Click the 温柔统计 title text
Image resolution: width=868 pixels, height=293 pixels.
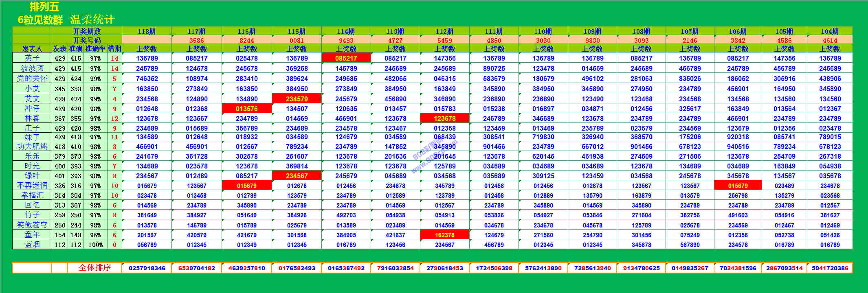click(x=92, y=20)
